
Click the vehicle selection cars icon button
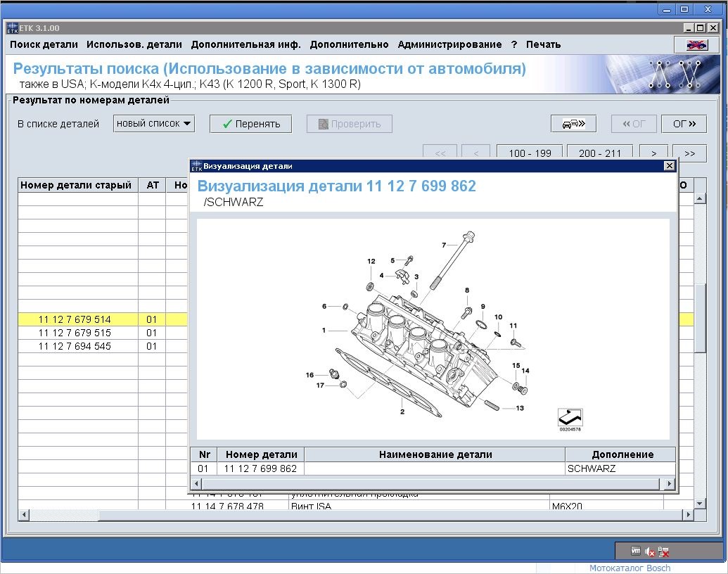[573, 124]
